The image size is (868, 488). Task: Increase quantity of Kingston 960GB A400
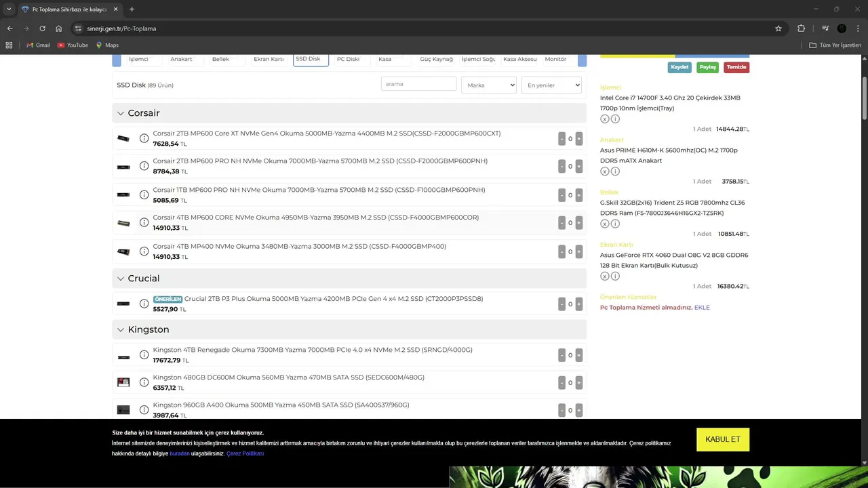click(578, 410)
